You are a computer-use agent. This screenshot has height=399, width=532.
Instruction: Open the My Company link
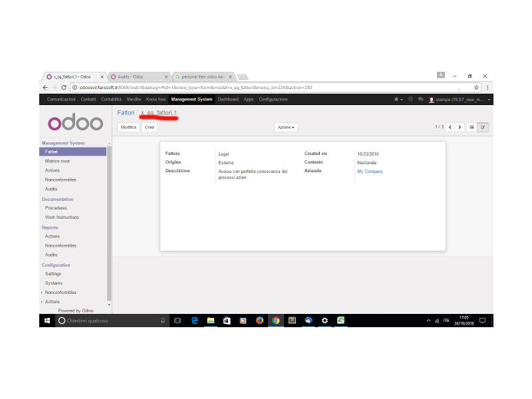pos(370,172)
